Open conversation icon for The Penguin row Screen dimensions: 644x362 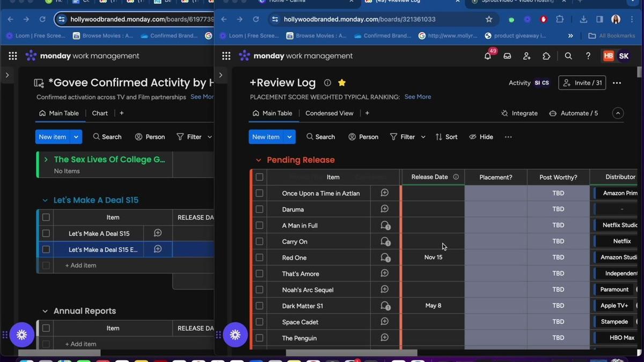[384, 338]
